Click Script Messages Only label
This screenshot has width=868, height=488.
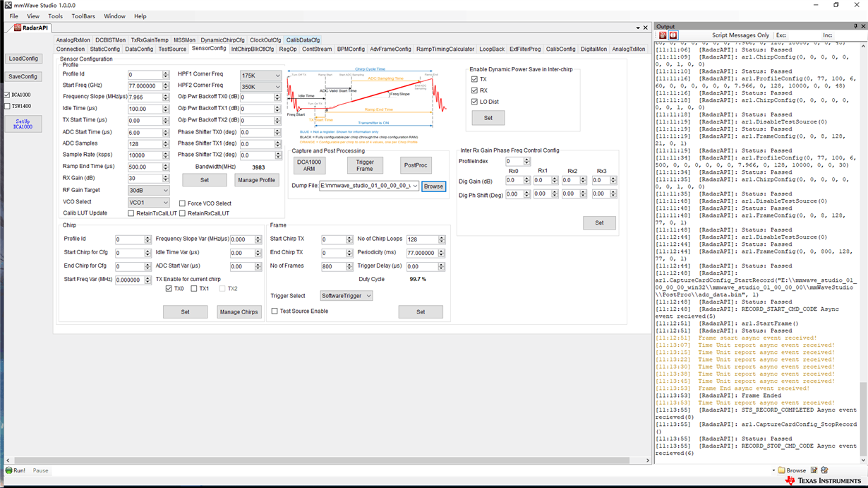tap(740, 35)
